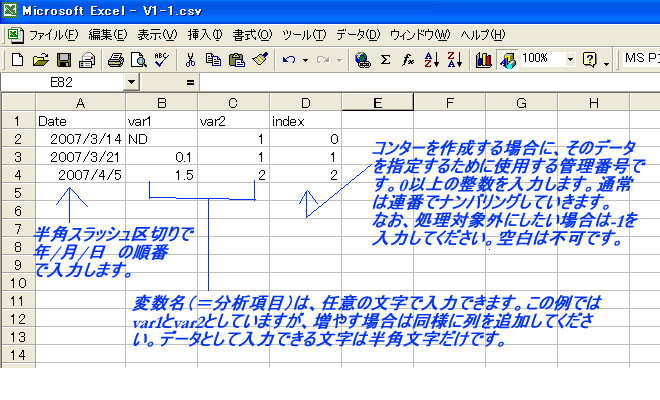Expand the Name Box dropdown arrow
Viewport: 660px width, 400px height.
pyautogui.click(x=132, y=82)
